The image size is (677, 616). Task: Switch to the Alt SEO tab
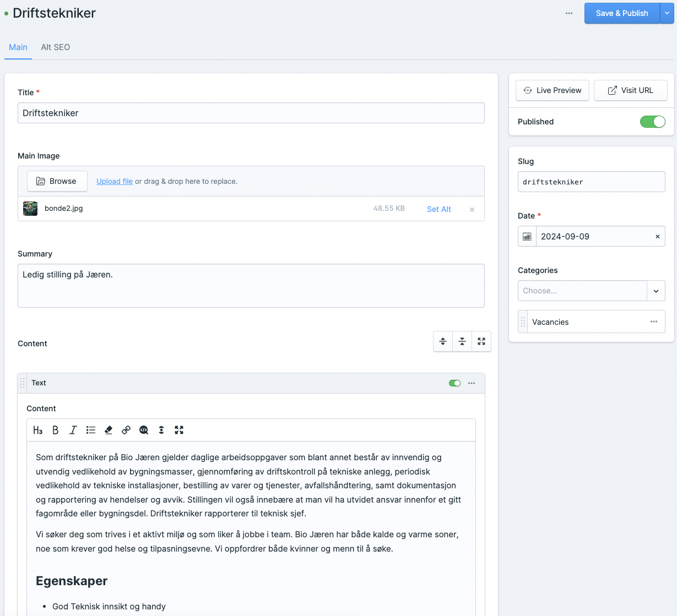click(55, 47)
